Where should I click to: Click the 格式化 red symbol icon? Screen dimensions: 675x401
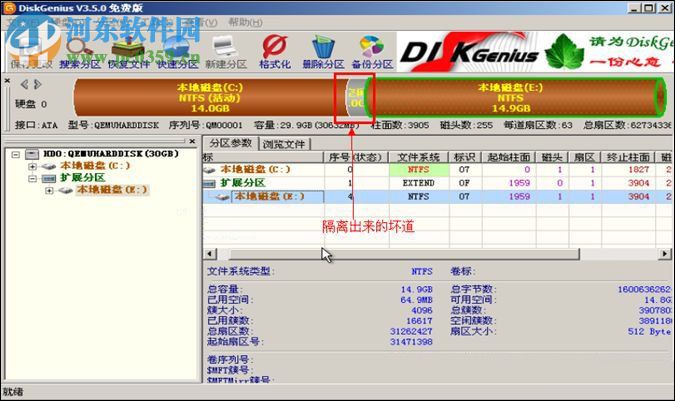[x=275, y=46]
